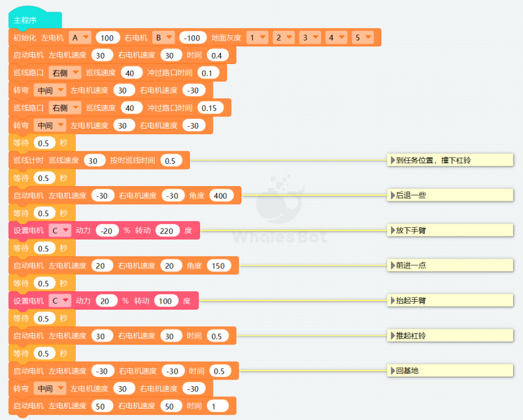Viewport: 523px width, 420px height.
Task: Collapse the comment '到任务位置，撞下杠铃' triangle
Action: click(x=392, y=160)
